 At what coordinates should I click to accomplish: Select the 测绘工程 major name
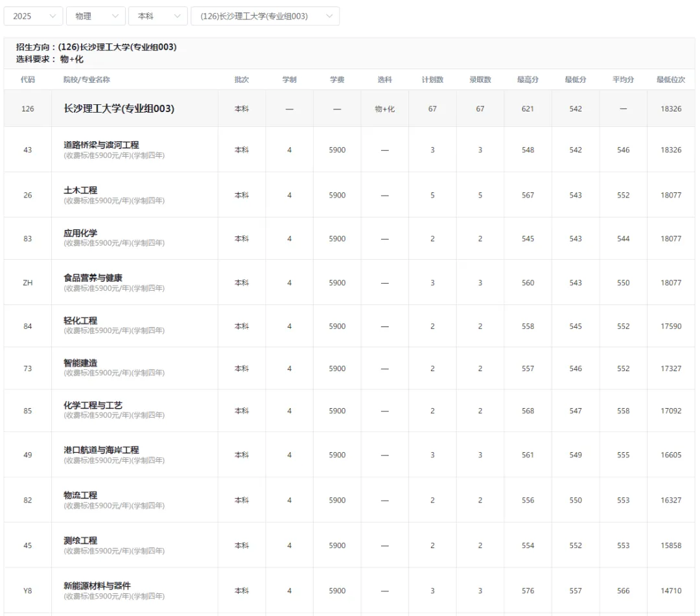80,540
